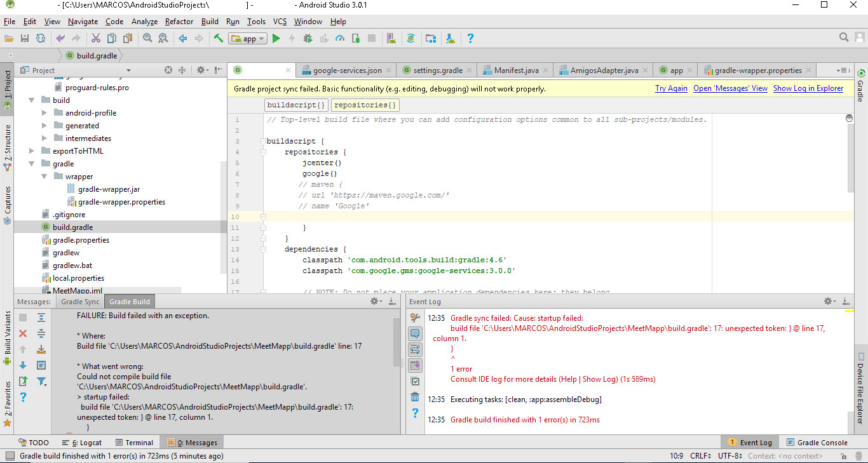The height and width of the screenshot is (463, 868).
Task: Expand all messages in Messages panel
Action: click(41, 318)
